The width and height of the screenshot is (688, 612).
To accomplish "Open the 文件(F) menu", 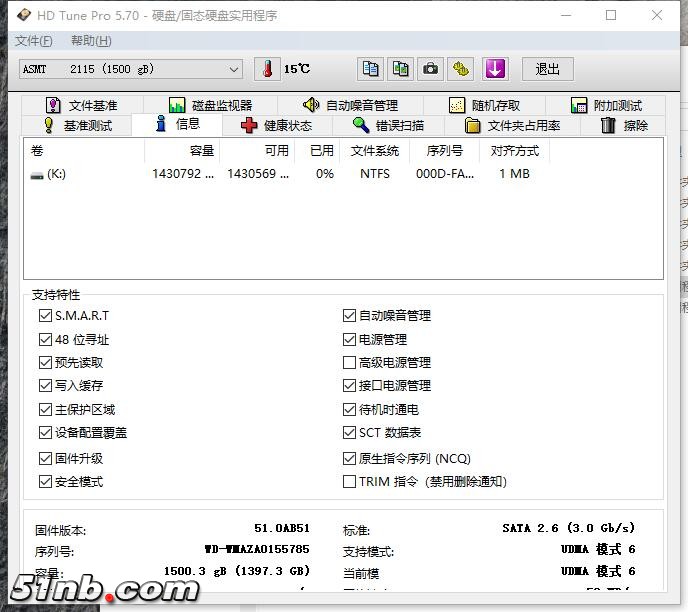I will pyautogui.click(x=33, y=41).
